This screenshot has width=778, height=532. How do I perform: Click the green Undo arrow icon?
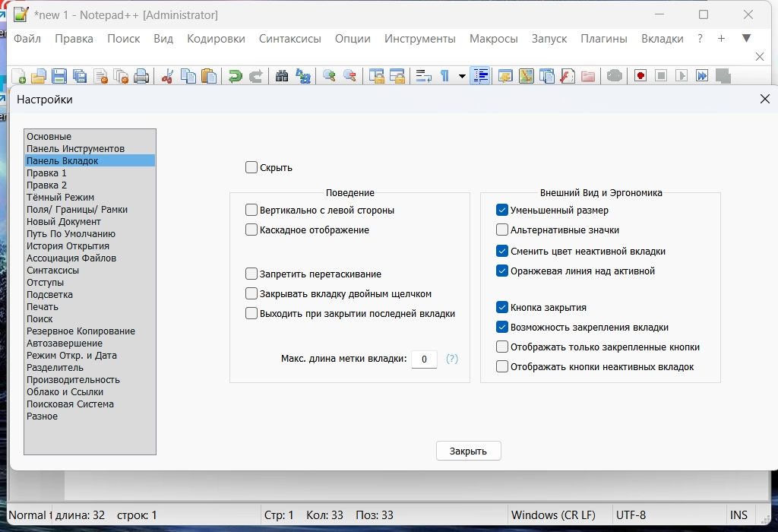tap(236, 76)
